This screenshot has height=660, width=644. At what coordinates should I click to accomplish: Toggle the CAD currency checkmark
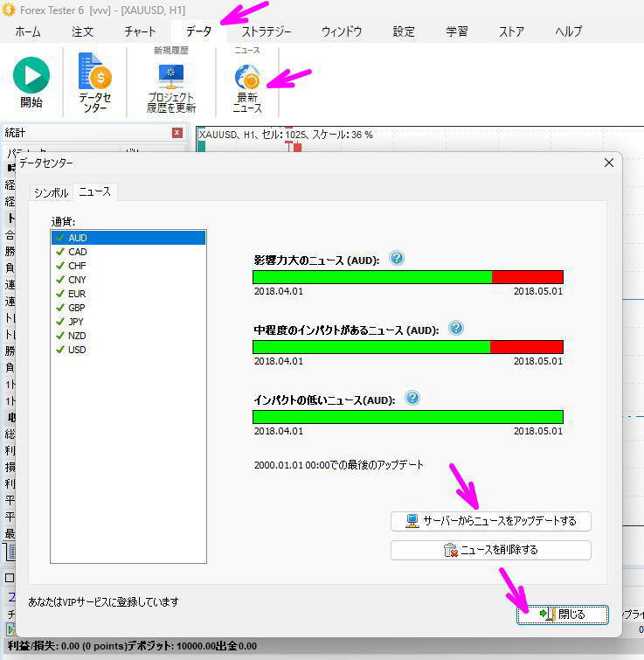click(60, 252)
